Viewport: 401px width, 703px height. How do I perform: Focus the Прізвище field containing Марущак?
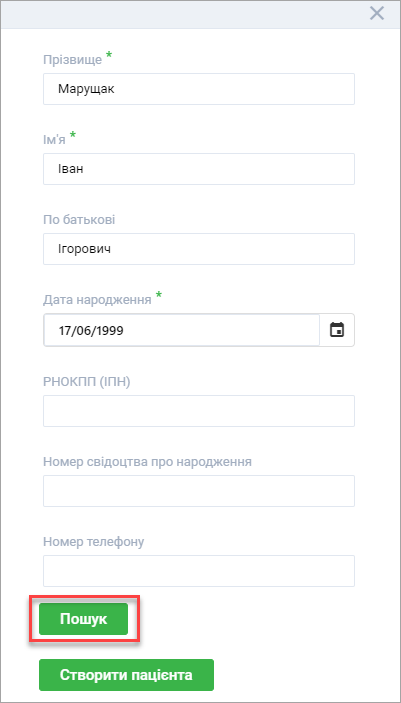click(x=199, y=89)
